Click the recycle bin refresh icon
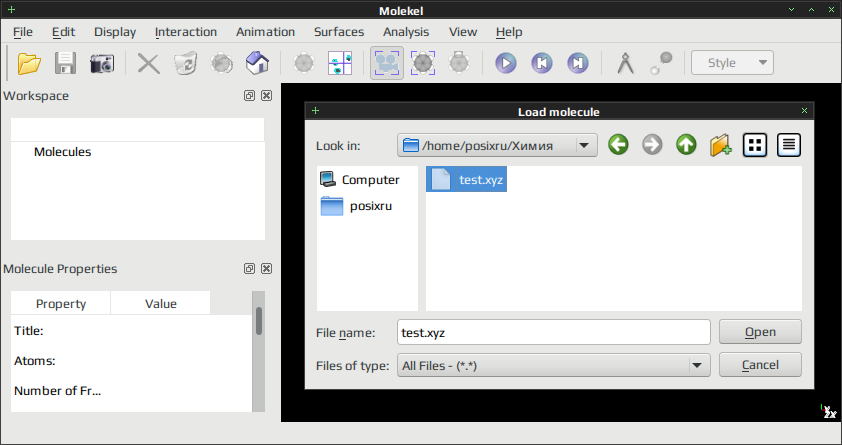 coord(186,63)
